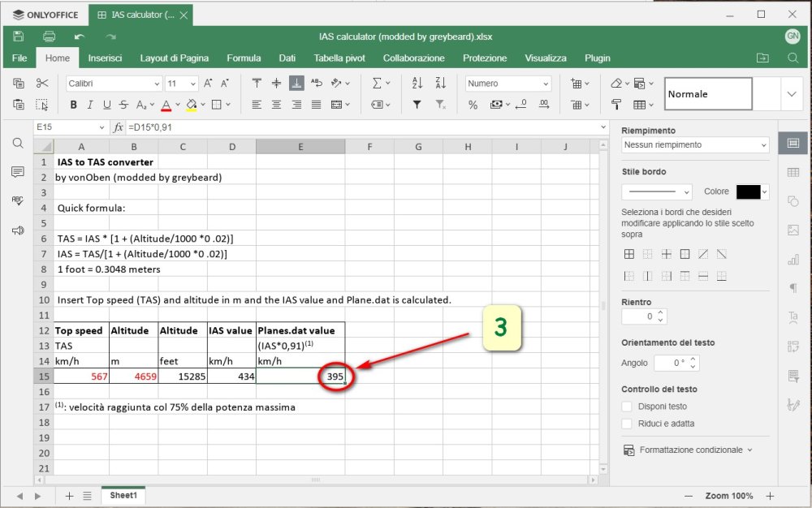Select the Sheet1 sheet tab
The image size is (812, 508).
[x=123, y=495]
